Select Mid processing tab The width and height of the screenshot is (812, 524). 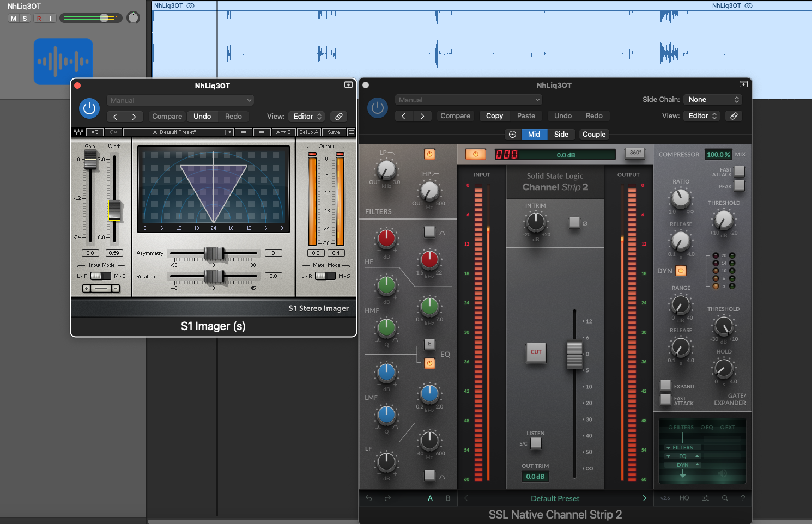534,135
